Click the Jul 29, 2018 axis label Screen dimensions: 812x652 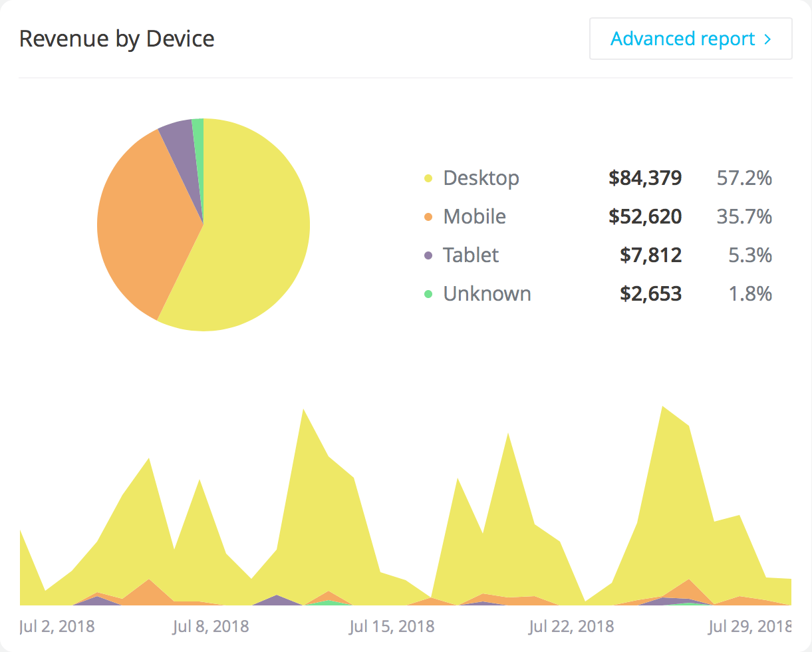tap(750, 626)
